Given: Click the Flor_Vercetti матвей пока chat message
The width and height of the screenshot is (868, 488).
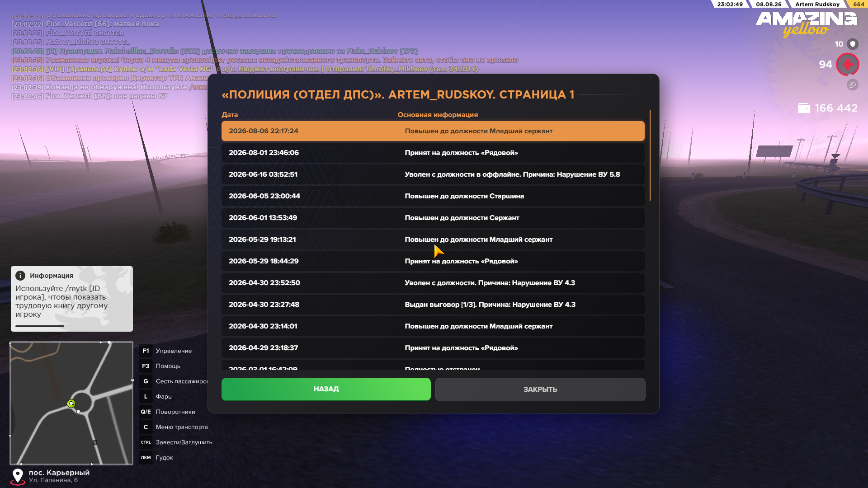Looking at the screenshot, I should pyautogui.click(x=85, y=24).
